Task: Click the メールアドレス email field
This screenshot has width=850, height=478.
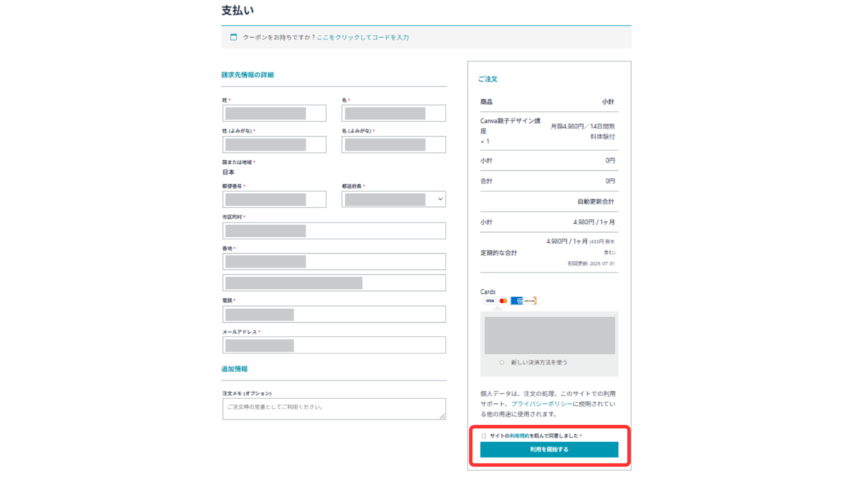Action: click(x=334, y=345)
